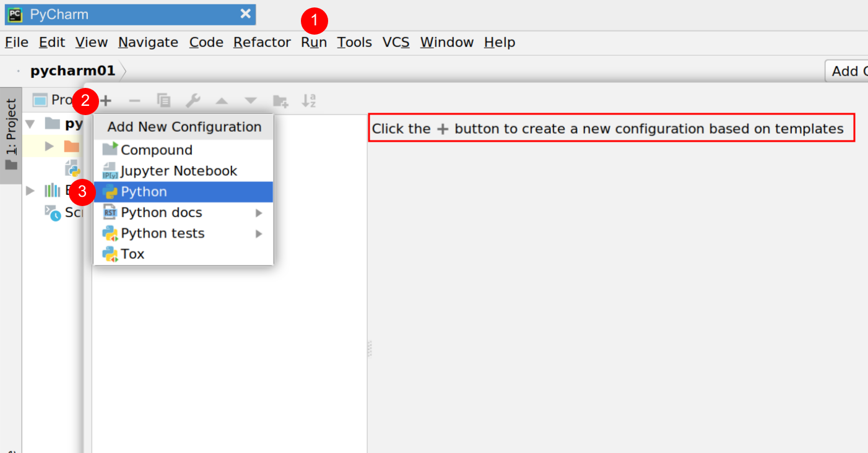
Task: Open the View menu
Action: click(x=92, y=42)
